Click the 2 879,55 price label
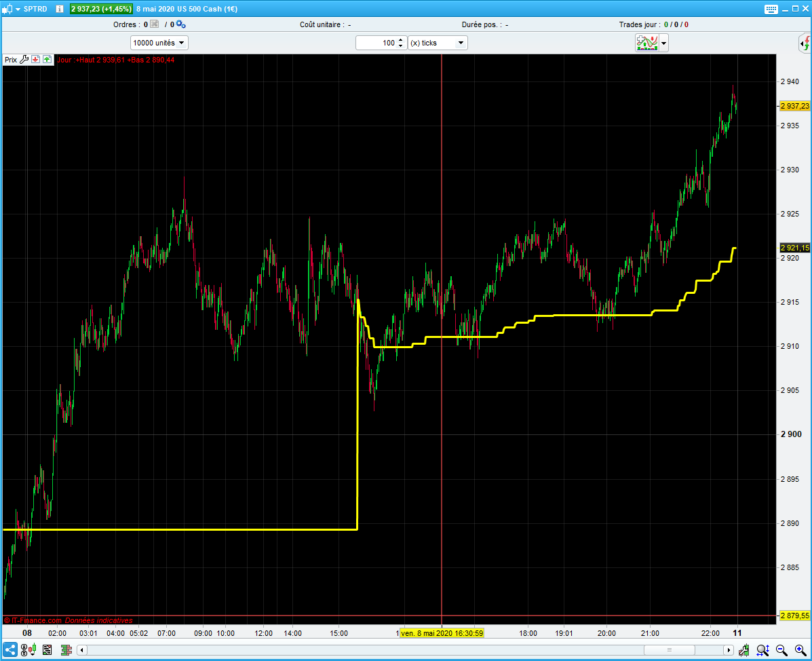The width and height of the screenshot is (812, 661). point(795,616)
